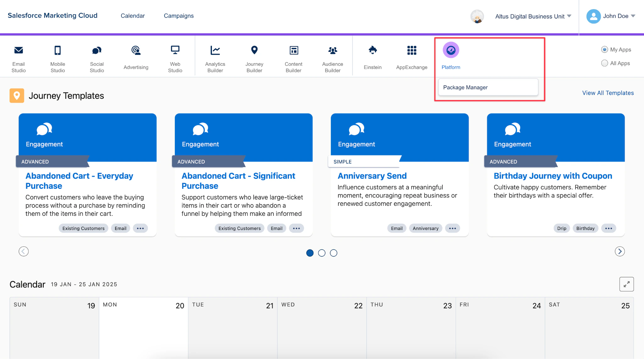The height and width of the screenshot is (359, 644).
Task: Click the Anniversary tag pill
Action: click(x=426, y=228)
